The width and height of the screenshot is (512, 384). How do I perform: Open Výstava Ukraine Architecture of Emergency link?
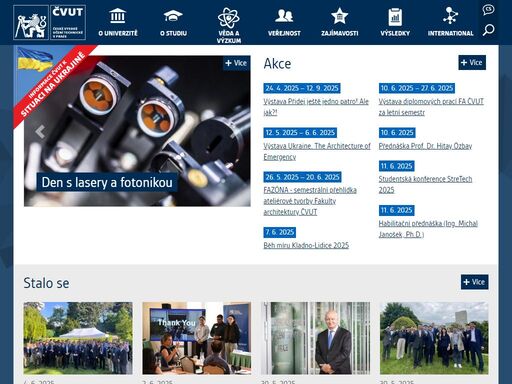[317, 151]
